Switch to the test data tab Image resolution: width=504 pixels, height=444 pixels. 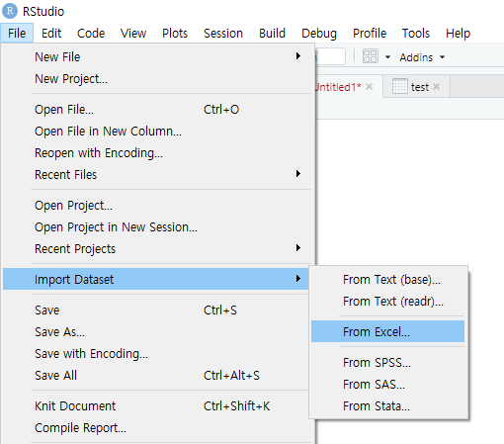tap(416, 87)
